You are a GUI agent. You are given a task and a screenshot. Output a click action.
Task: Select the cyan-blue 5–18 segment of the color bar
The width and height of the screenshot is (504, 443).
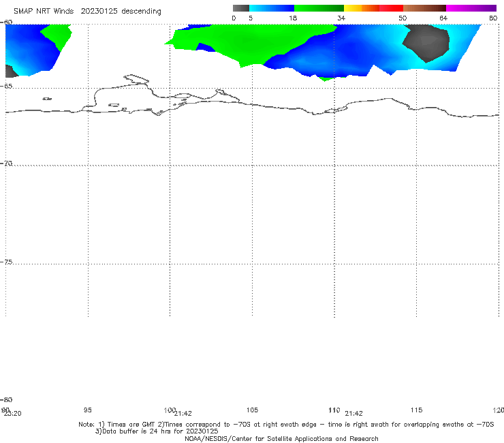[272, 8]
